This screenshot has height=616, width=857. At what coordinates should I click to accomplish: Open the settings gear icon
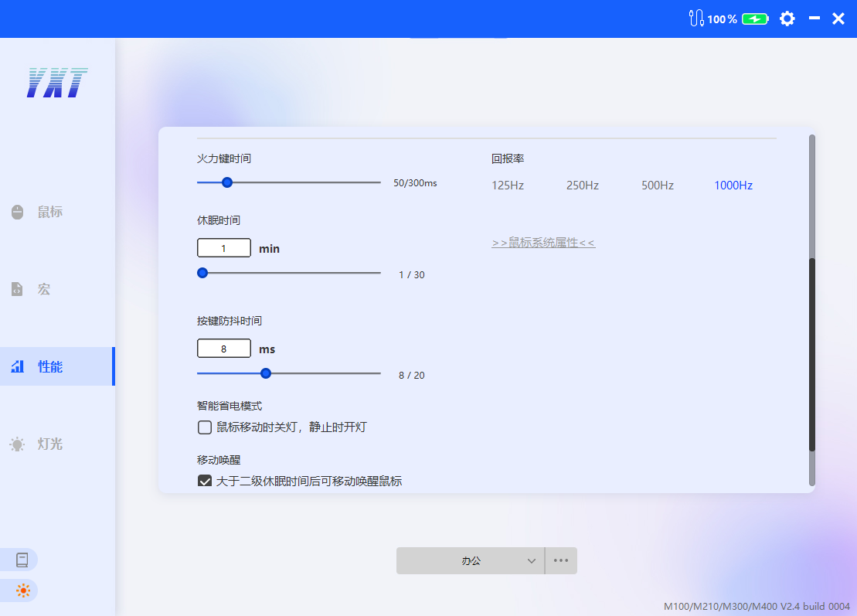click(787, 19)
